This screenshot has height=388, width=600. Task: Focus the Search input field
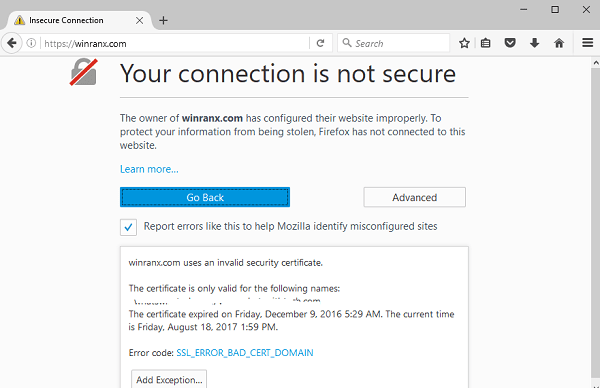[394, 43]
